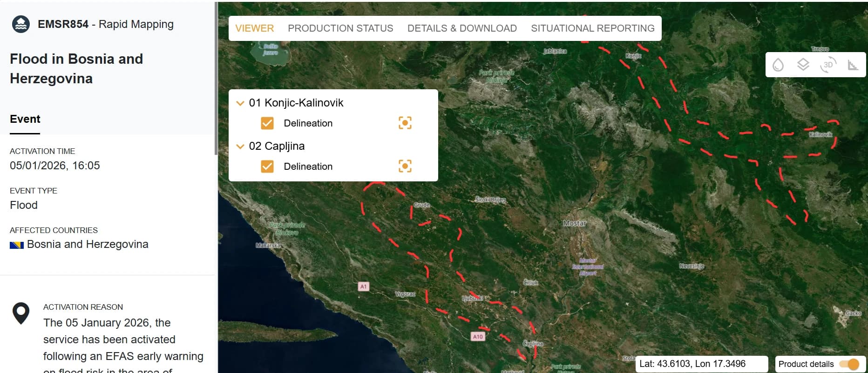Click the activation reason location pin
The width and height of the screenshot is (868, 373).
click(x=21, y=313)
